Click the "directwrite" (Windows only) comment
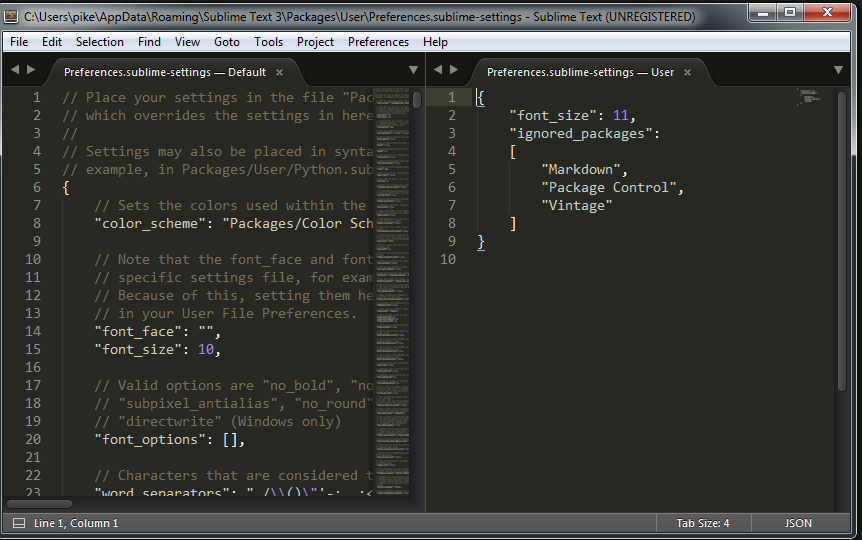The image size is (862, 540). (x=218, y=422)
